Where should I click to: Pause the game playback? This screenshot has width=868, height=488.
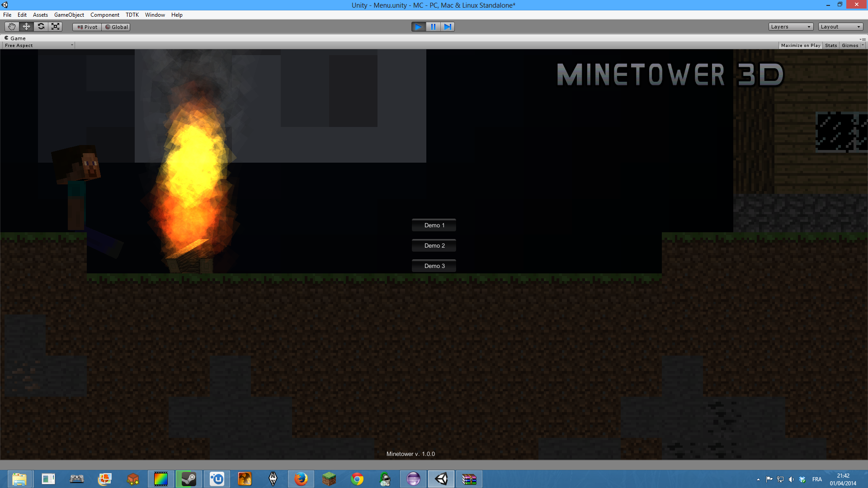[433, 27]
